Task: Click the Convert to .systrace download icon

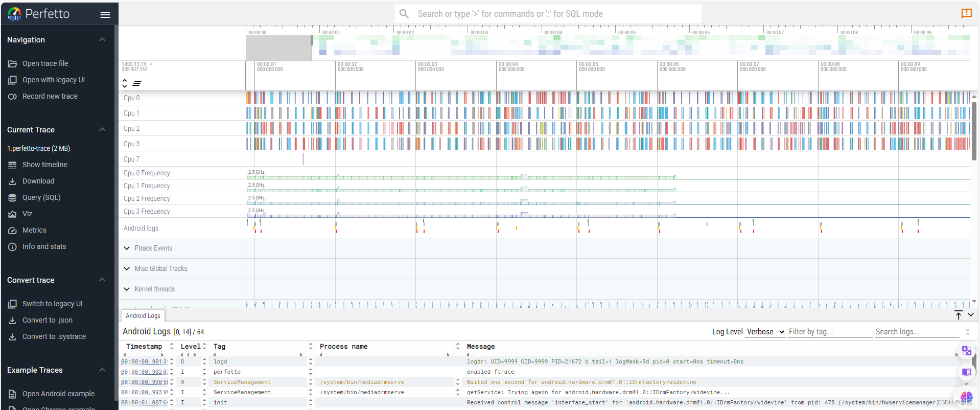Action: click(12, 337)
